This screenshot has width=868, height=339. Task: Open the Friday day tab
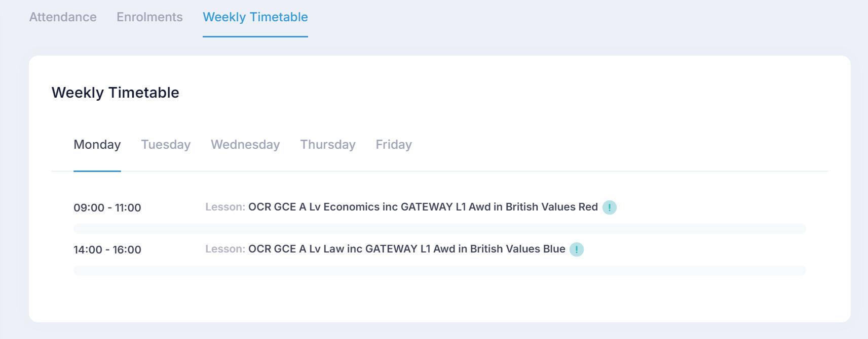pyautogui.click(x=393, y=145)
